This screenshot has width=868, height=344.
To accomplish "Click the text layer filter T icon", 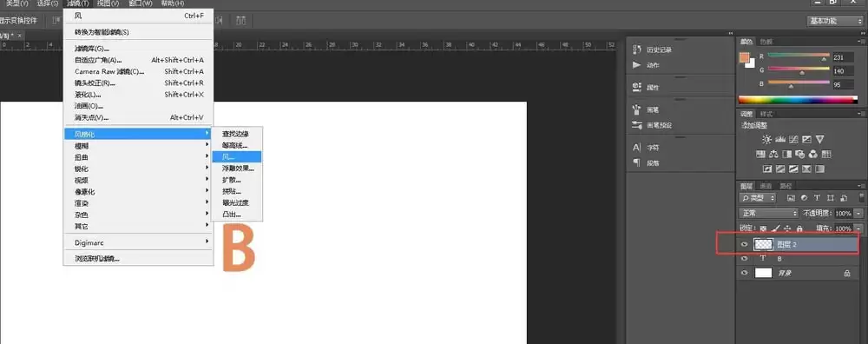I will pos(817,197).
